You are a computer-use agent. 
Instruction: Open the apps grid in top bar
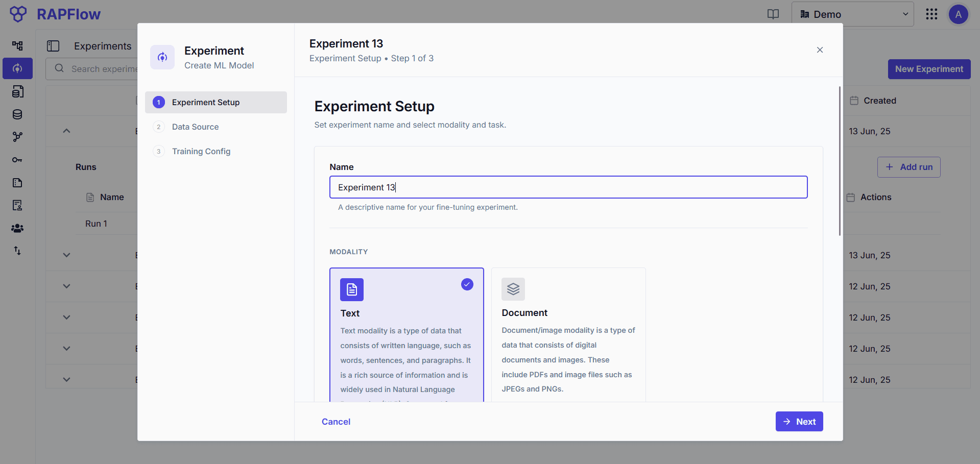931,14
